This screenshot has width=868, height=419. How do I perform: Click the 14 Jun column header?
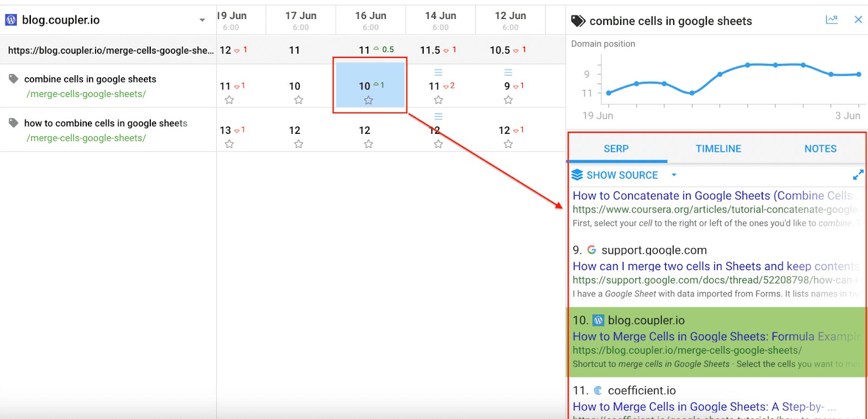pyautogui.click(x=441, y=21)
